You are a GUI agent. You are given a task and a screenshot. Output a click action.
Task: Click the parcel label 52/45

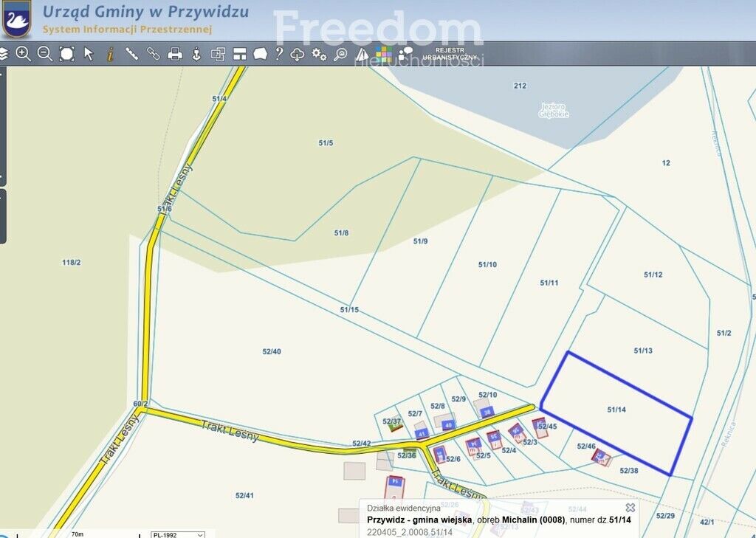pyautogui.click(x=548, y=426)
